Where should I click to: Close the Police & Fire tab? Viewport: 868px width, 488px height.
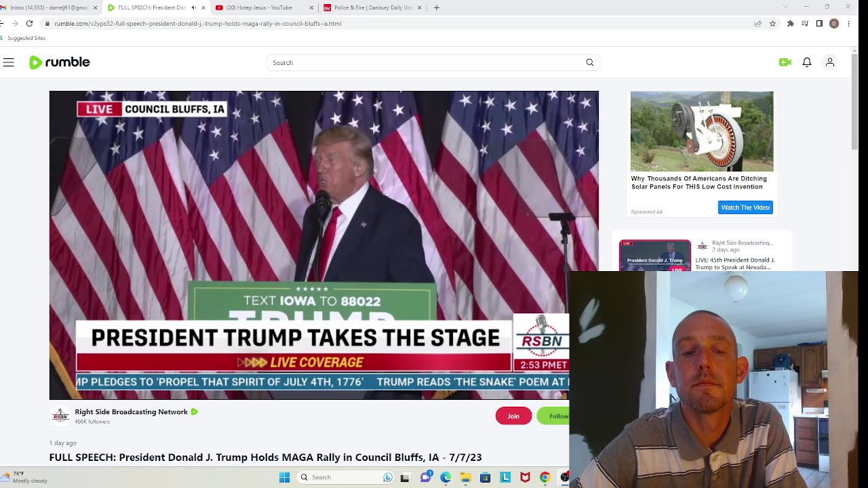click(x=420, y=7)
